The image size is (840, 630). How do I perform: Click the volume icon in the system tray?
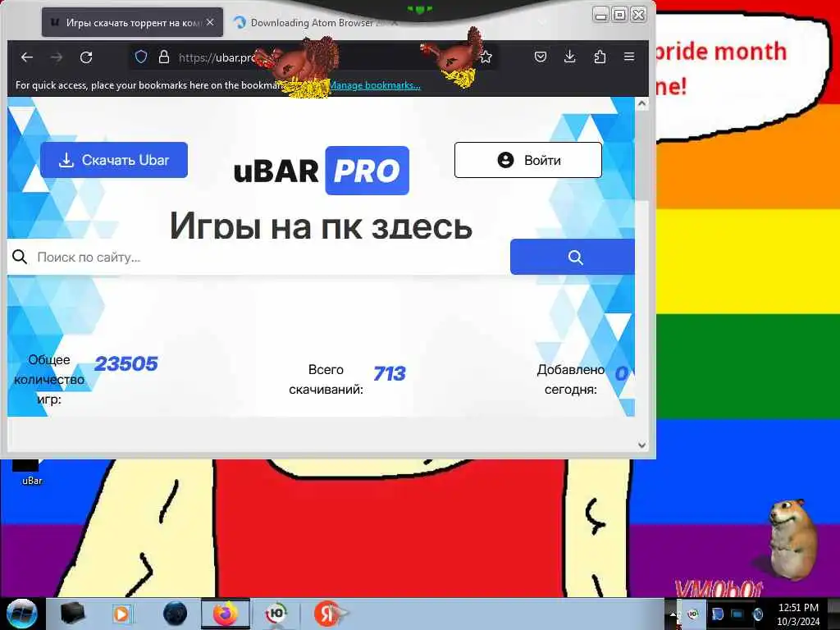click(x=757, y=614)
